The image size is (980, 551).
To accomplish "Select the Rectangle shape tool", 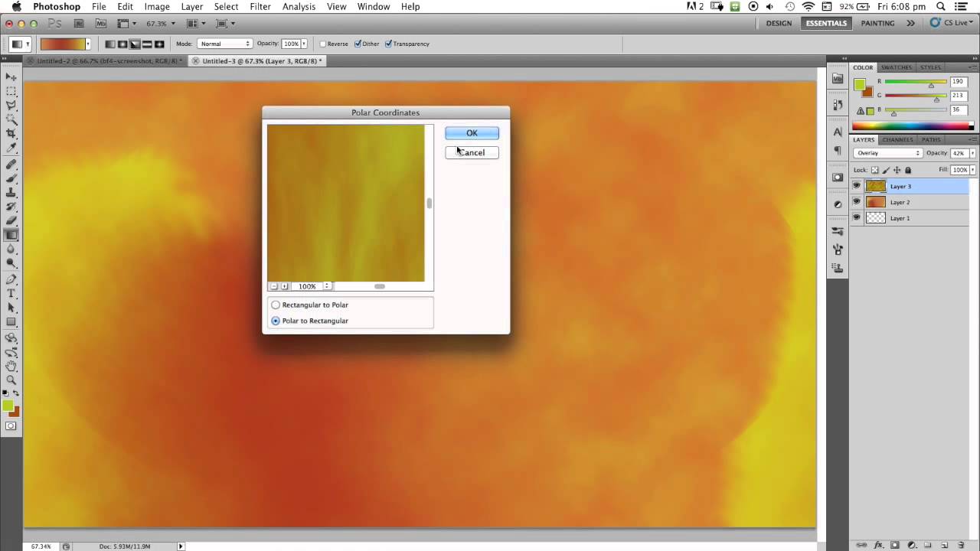I will point(11,321).
